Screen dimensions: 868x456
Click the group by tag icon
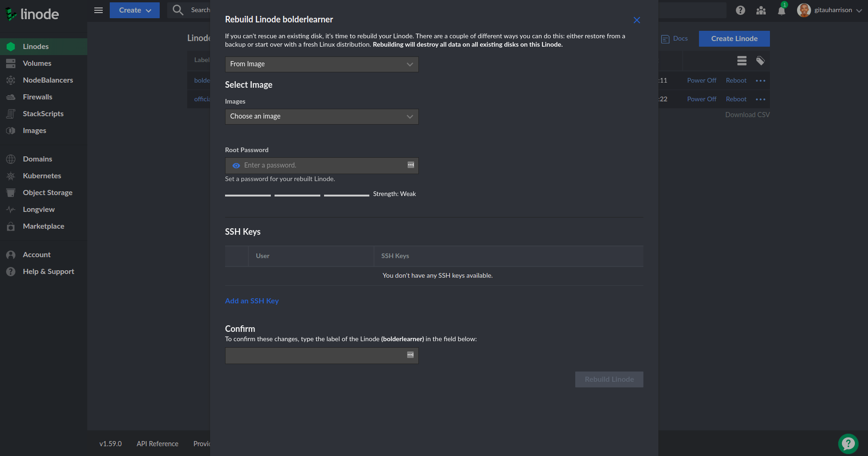point(761,61)
